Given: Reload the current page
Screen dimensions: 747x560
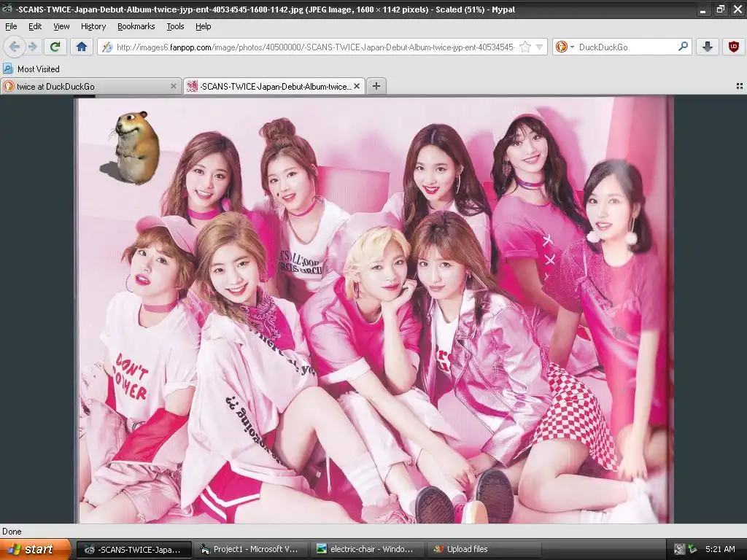Looking at the screenshot, I should tap(55, 47).
